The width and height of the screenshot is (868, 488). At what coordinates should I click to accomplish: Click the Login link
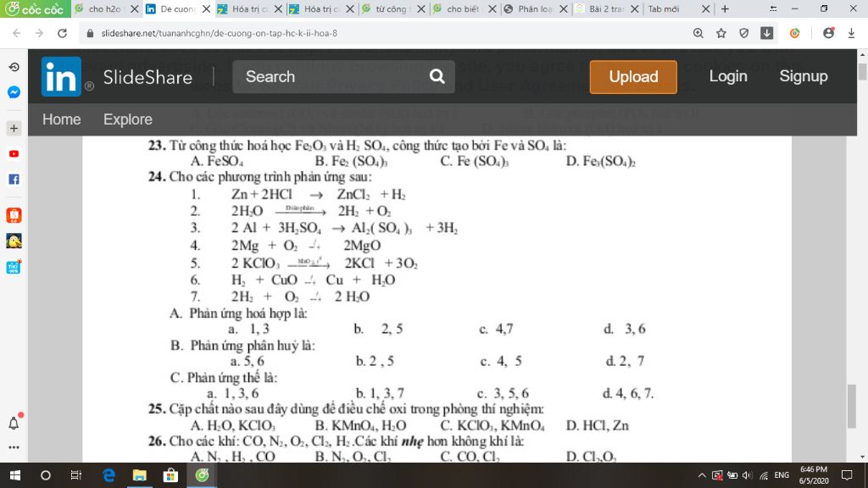(728, 76)
